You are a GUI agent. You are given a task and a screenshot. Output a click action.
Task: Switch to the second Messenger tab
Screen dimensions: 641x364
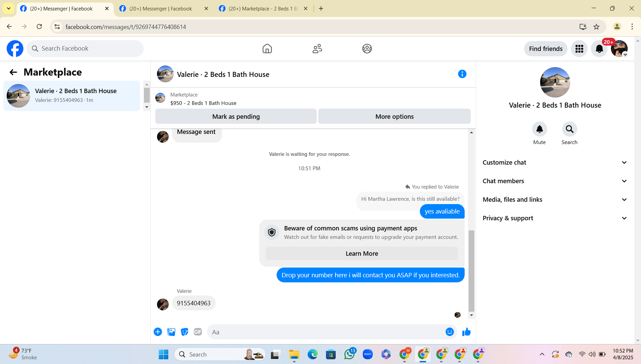[164, 9]
